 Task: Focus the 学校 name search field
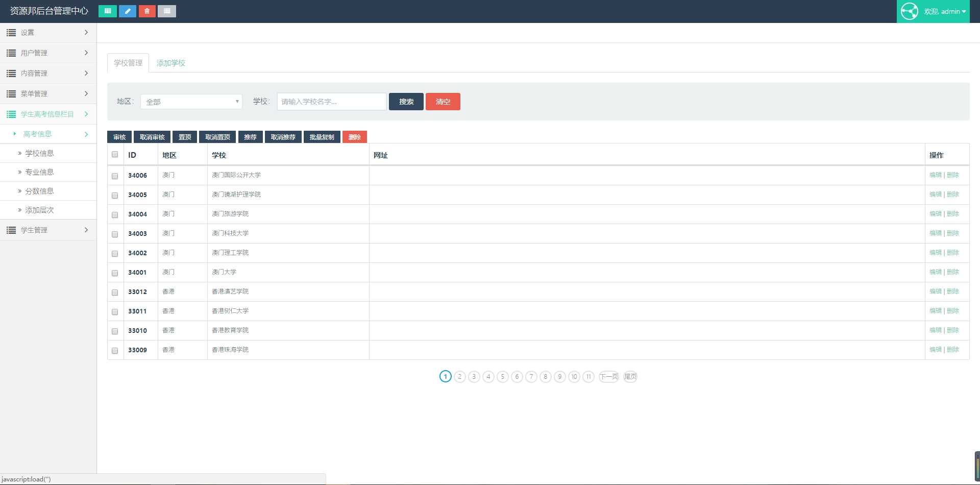click(x=332, y=102)
